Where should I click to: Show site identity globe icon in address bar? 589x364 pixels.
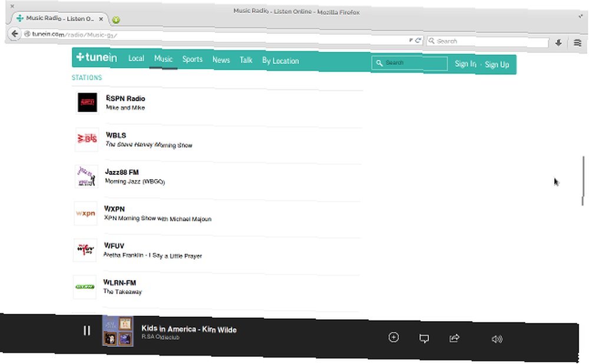(x=27, y=34)
